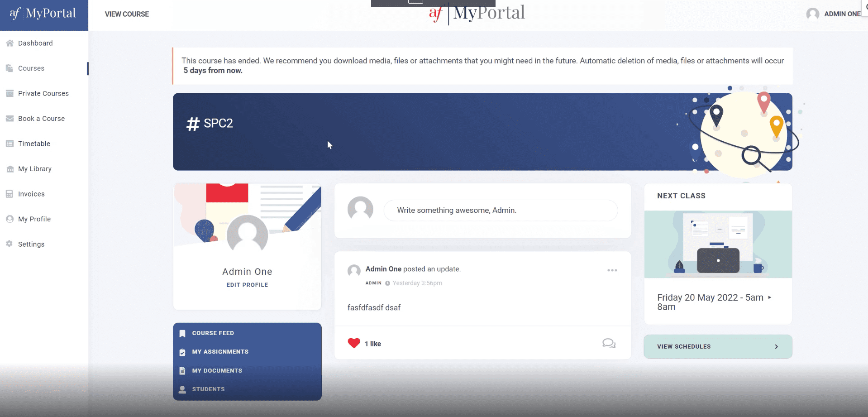Switch to My Assignments section
The height and width of the screenshot is (417, 868).
220,352
